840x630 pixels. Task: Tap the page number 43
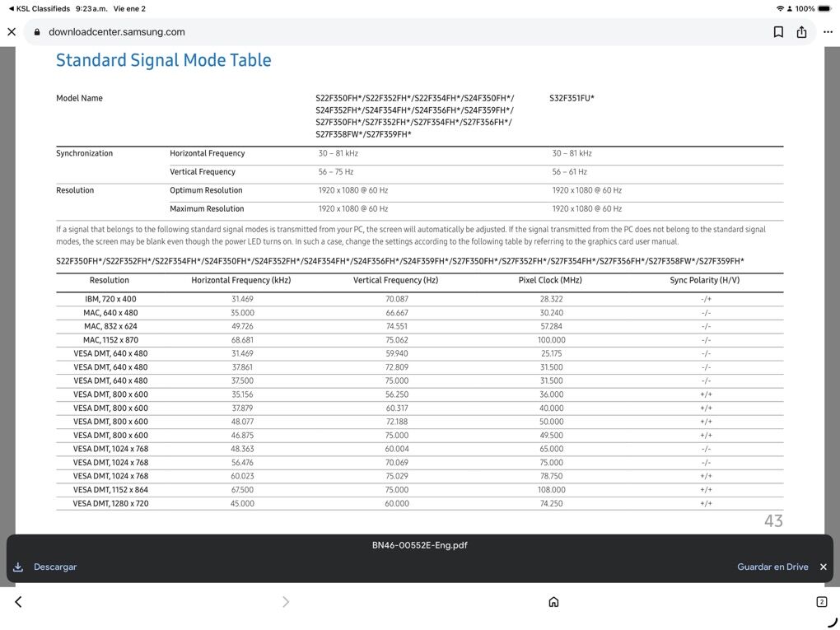point(773,520)
